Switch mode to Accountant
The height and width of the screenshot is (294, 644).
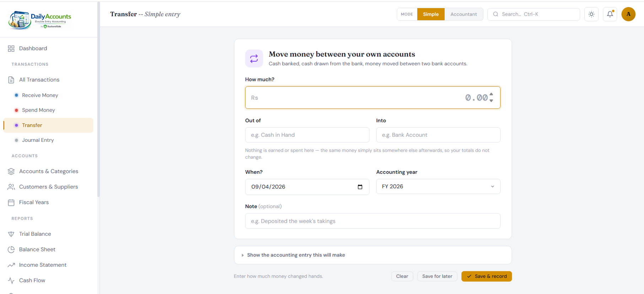click(x=464, y=14)
